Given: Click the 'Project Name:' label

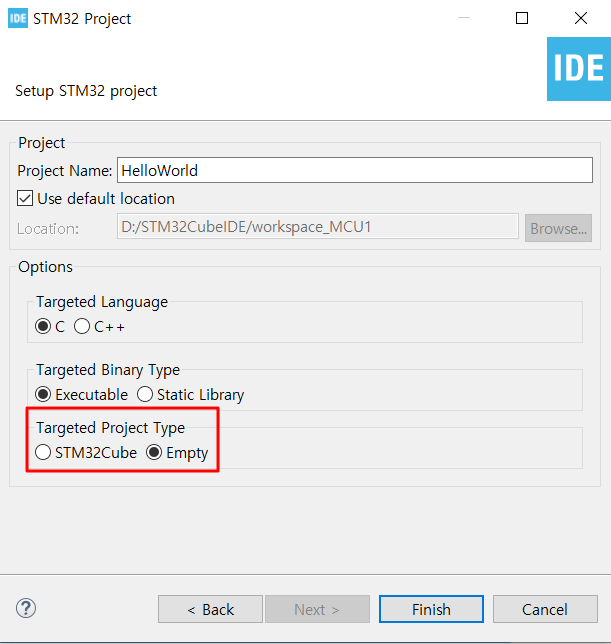Looking at the screenshot, I should pyautogui.click(x=64, y=170).
